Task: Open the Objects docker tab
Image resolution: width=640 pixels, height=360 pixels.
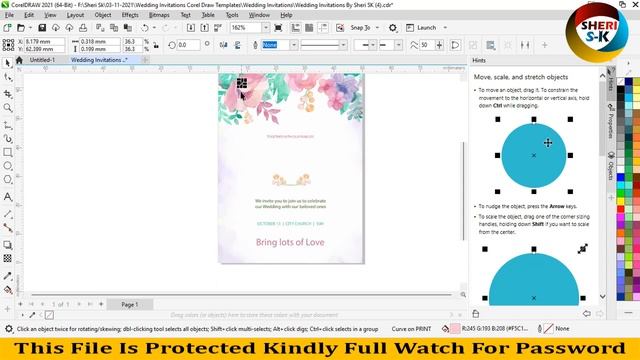Action: [x=611, y=165]
